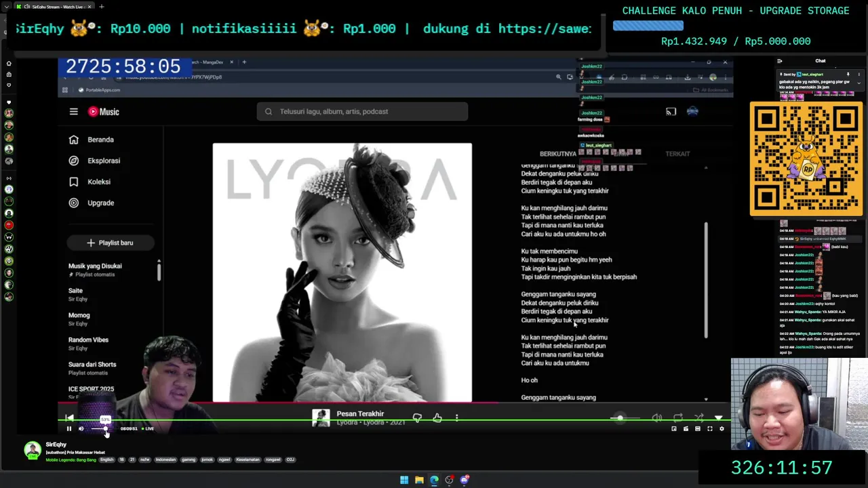Open Chrome three-dot menu in streamed browser
The image size is (868, 488).
(725, 77)
